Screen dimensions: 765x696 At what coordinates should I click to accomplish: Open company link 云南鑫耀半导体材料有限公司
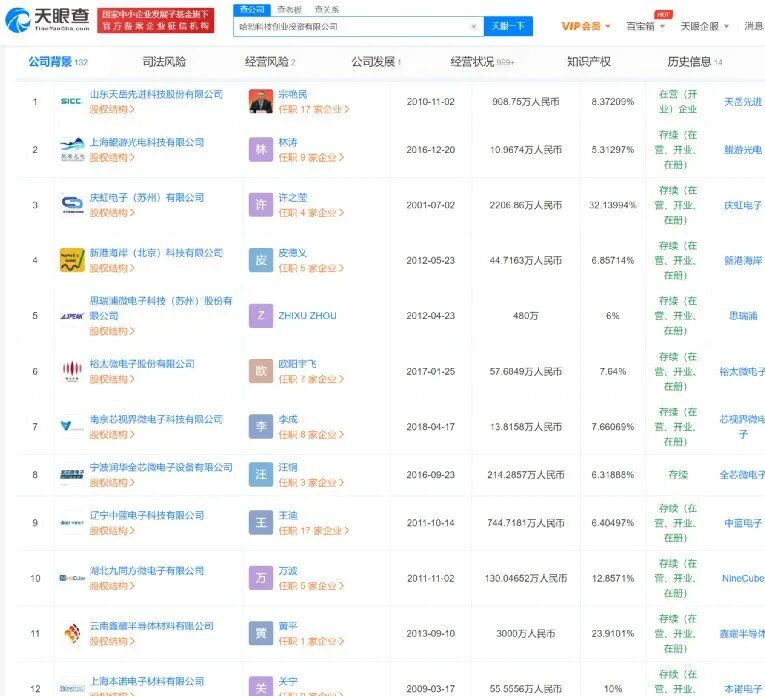pyautogui.click(x=152, y=626)
